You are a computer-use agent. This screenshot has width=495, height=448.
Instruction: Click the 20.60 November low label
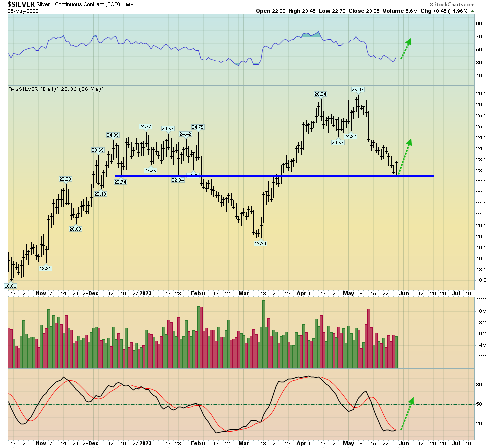[x=75, y=228]
